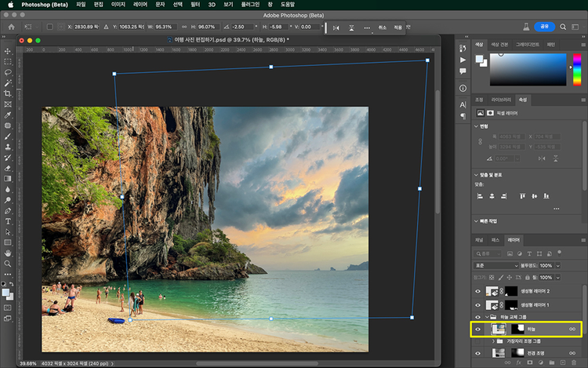Show the 가장자리 조명 그룹 layer group
Image resolution: width=588 pixels, height=368 pixels.
point(478,341)
